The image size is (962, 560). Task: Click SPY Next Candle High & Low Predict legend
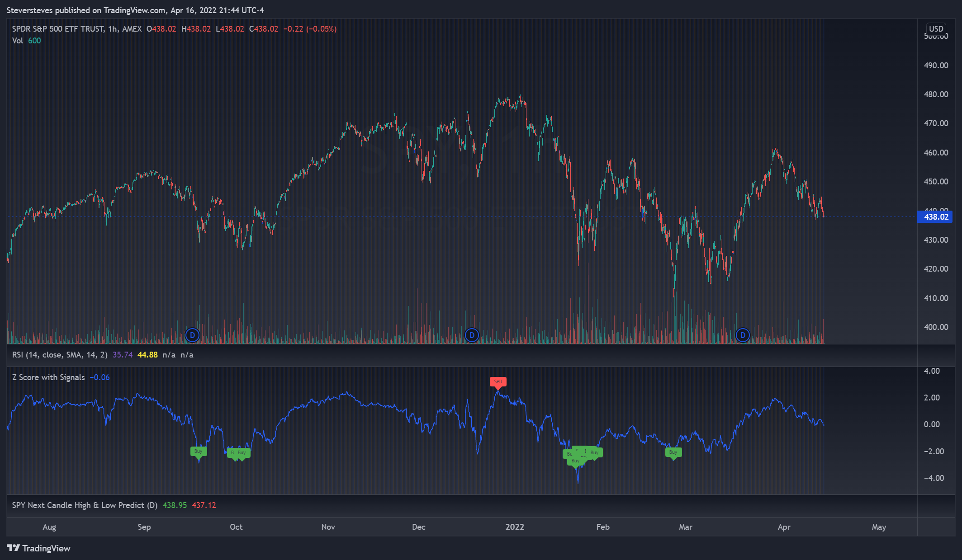pyautogui.click(x=85, y=505)
